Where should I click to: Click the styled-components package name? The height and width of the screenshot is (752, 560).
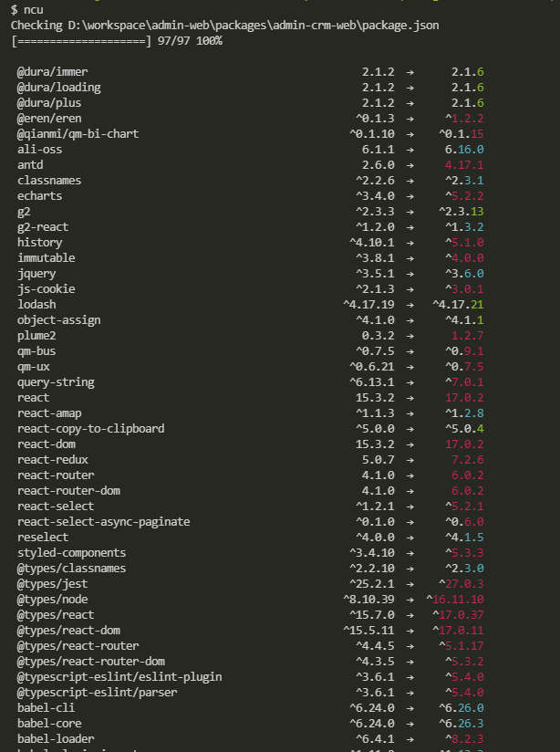click(71, 553)
